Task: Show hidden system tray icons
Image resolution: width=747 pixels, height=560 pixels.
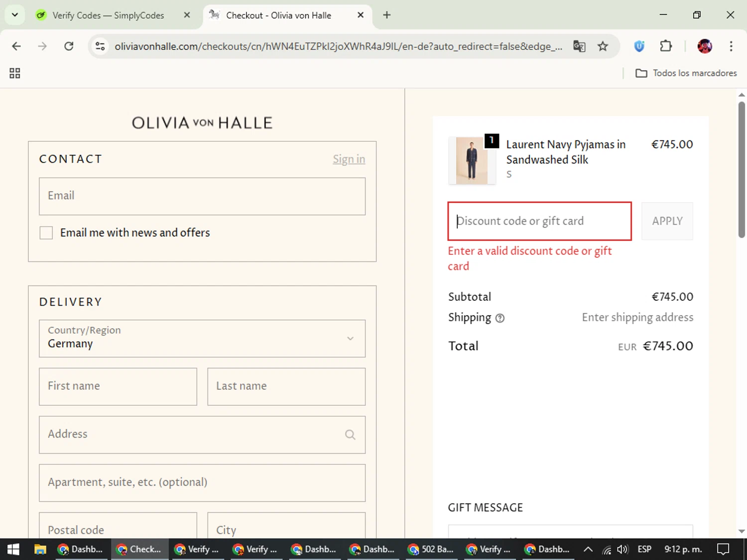Action: click(588, 549)
